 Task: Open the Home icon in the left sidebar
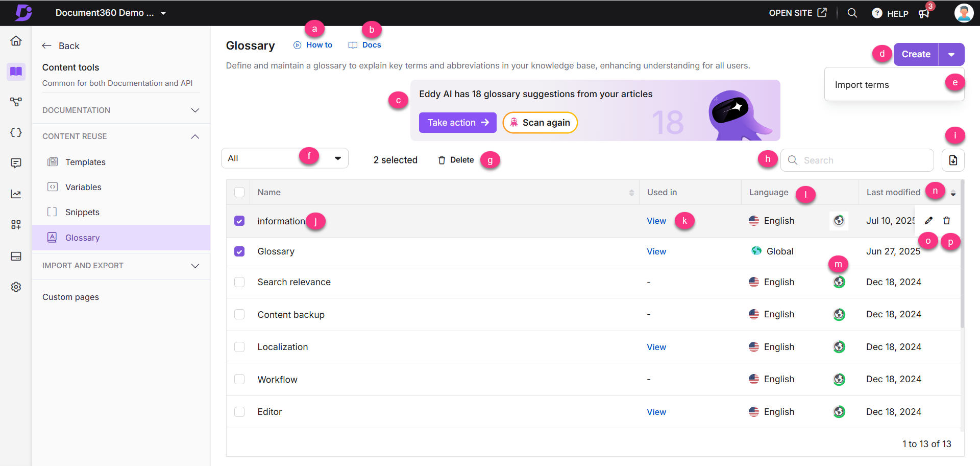coord(16,41)
